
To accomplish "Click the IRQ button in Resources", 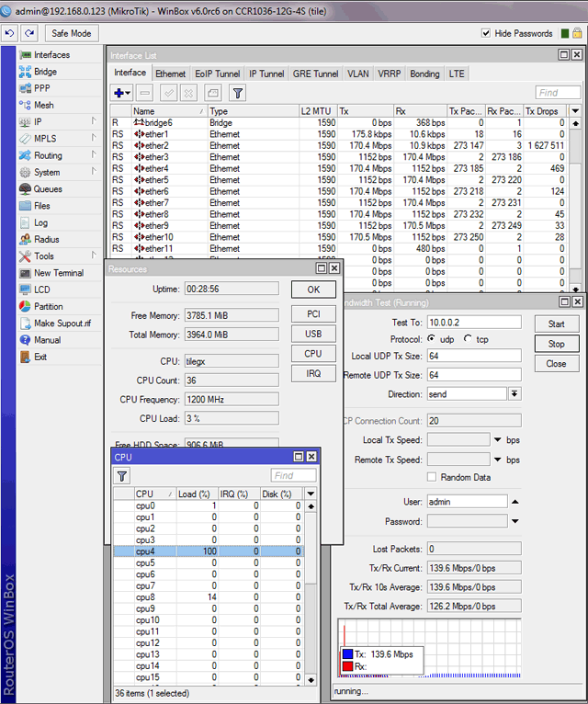I will point(313,373).
